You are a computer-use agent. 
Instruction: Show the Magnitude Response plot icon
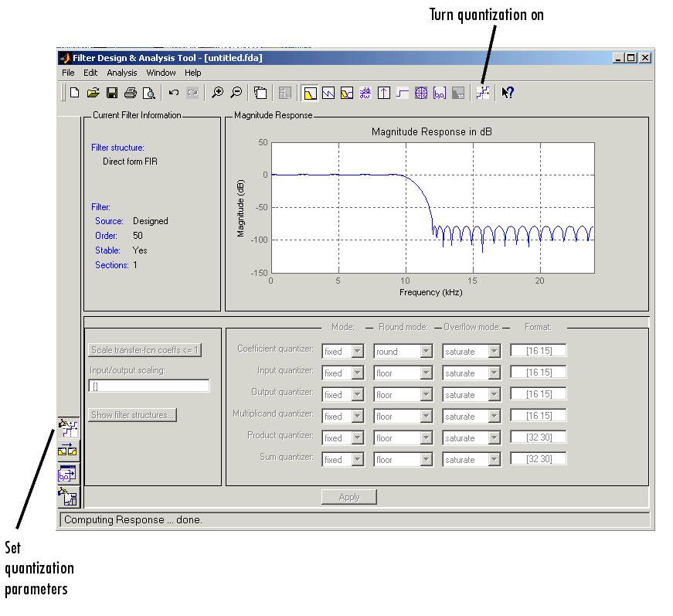click(310, 93)
